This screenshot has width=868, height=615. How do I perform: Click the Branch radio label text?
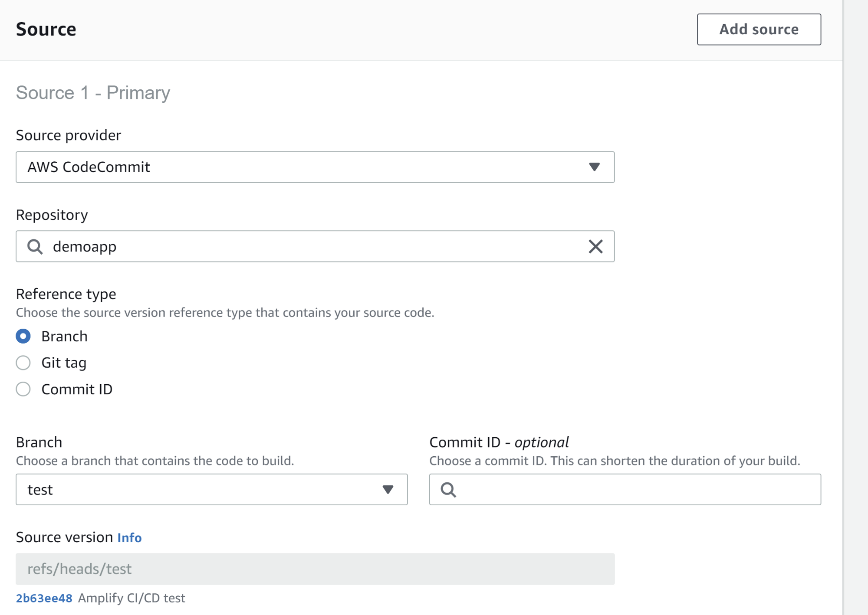pos(64,336)
